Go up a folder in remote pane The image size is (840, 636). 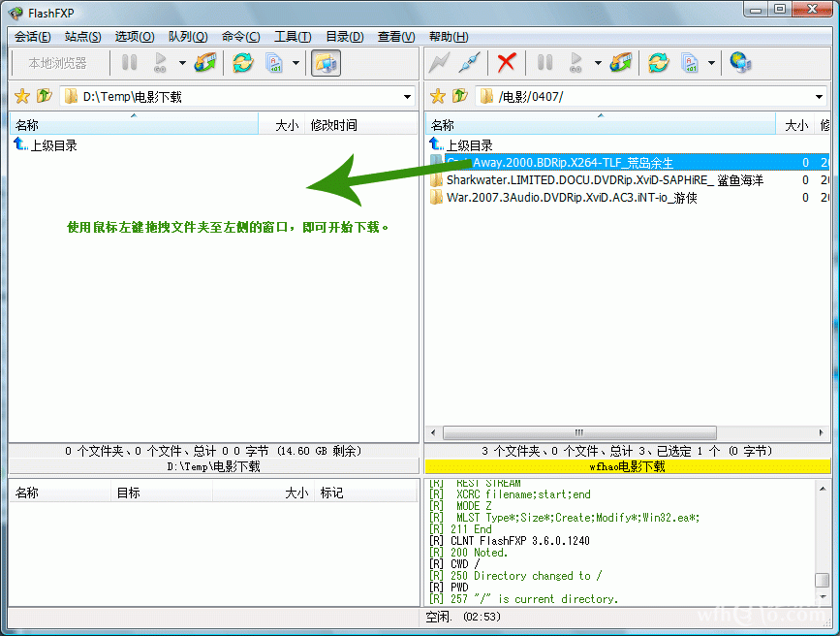click(x=459, y=96)
